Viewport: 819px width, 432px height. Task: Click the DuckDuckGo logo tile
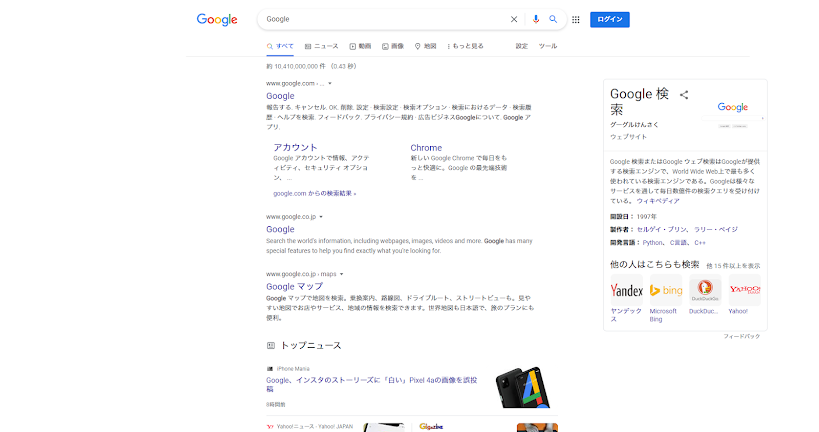coord(705,290)
